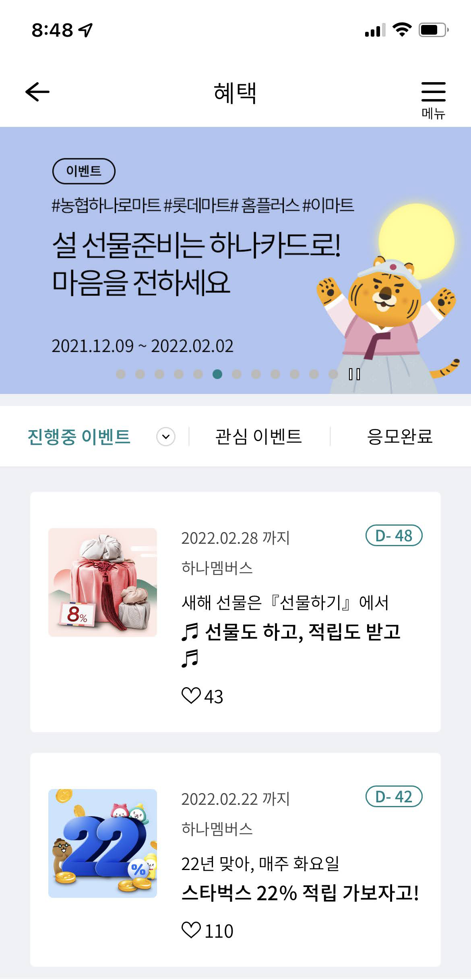Image resolution: width=471 pixels, height=980 pixels.
Task: Switch to 관심 이벤트 tab
Action: [x=258, y=437]
